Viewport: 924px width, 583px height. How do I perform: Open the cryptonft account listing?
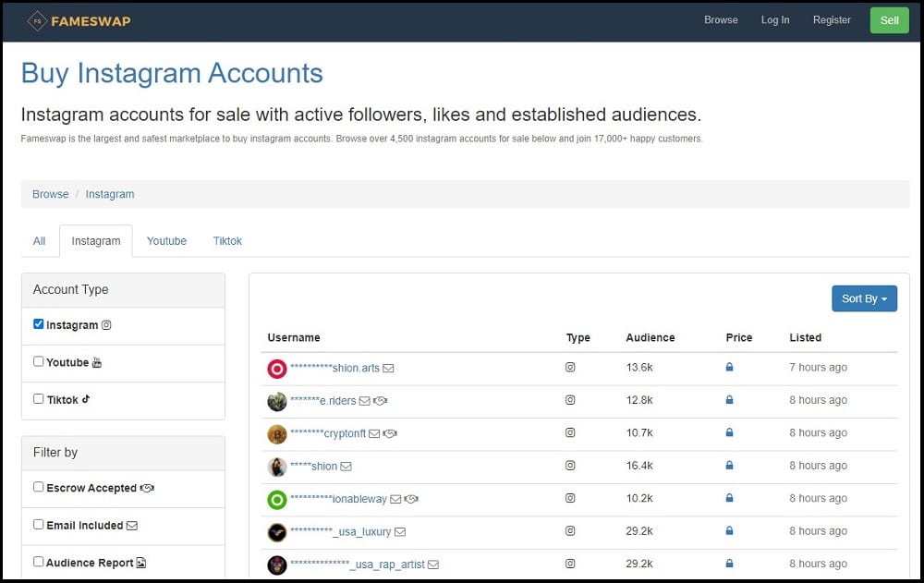coord(328,433)
